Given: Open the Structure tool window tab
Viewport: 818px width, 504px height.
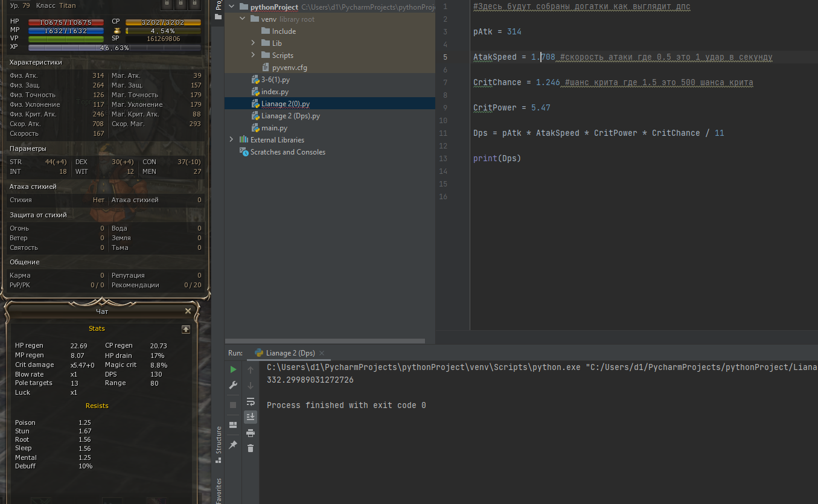Looking at the screenshot, I should click(219, 439).
